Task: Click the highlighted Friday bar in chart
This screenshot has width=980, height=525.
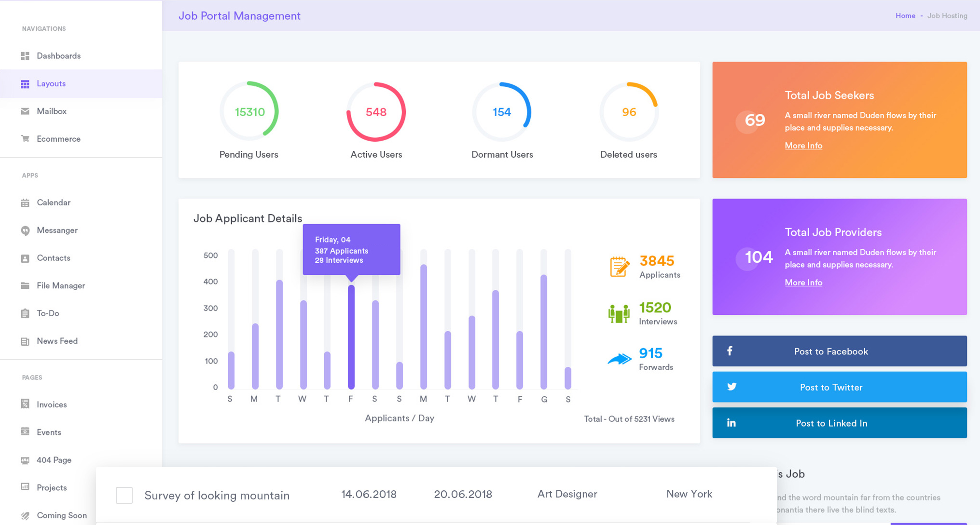Action: (x=351, y=337)
